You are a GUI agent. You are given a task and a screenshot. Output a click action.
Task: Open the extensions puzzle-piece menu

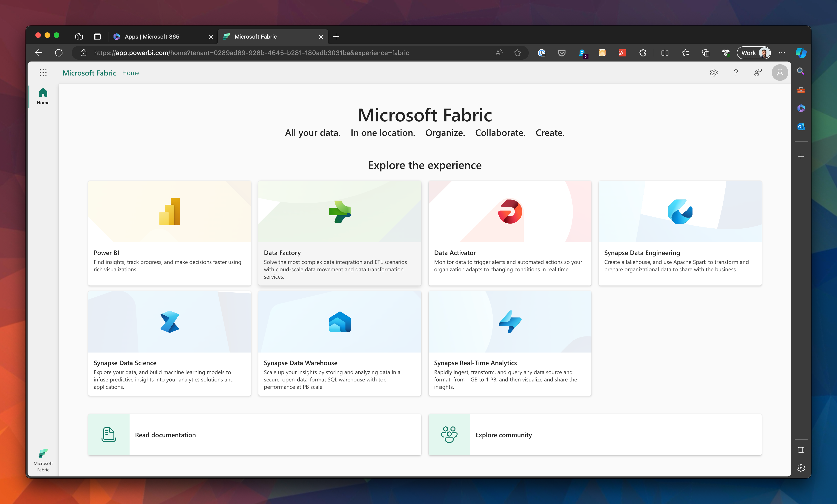coord(642,53)
